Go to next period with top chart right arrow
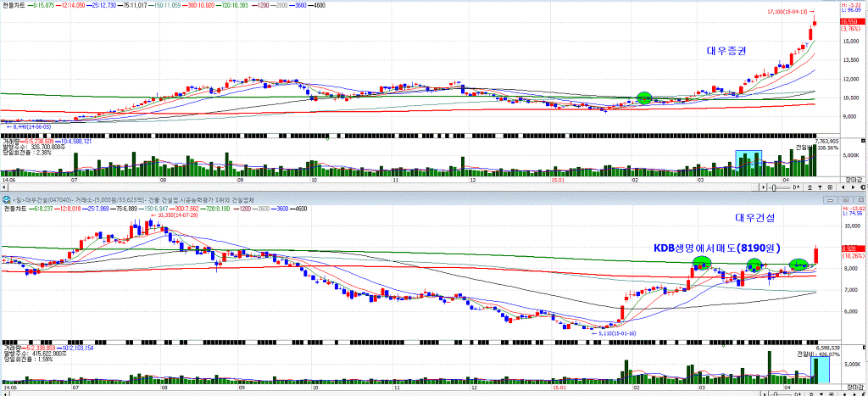Screen dimensions: 868x396 click(x=853, y=187)
